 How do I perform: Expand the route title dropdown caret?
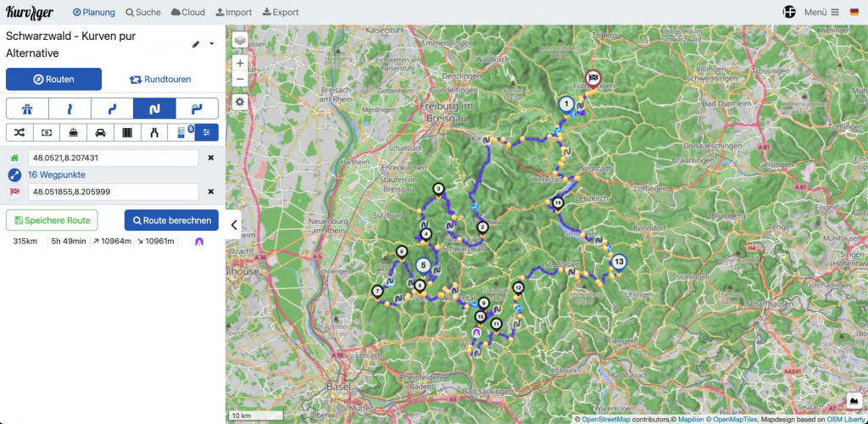pyautogui.click(x=212, y=44)
